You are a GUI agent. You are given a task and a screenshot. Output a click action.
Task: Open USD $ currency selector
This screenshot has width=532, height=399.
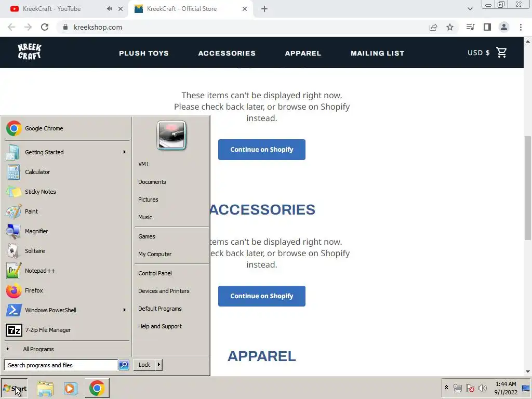[x=478, y=52]
